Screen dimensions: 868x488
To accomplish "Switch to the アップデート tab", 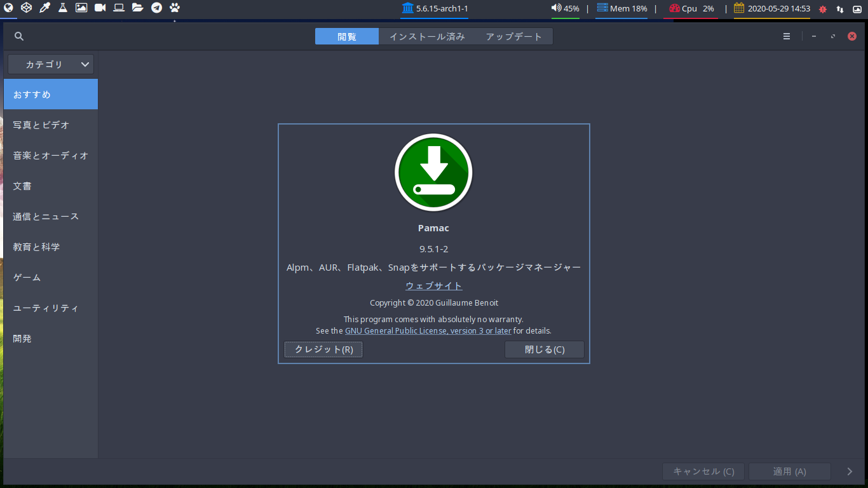I will (x=514, y=36).
